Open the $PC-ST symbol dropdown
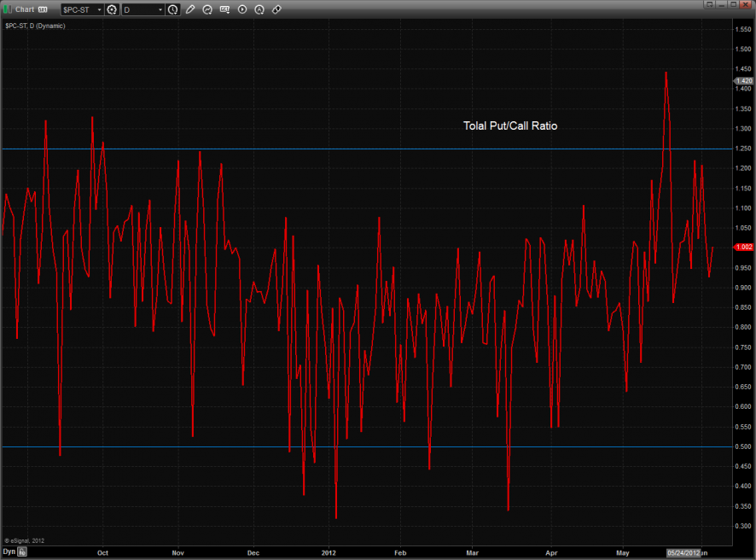Screen dimensions: 756x560 pos(81,9)
